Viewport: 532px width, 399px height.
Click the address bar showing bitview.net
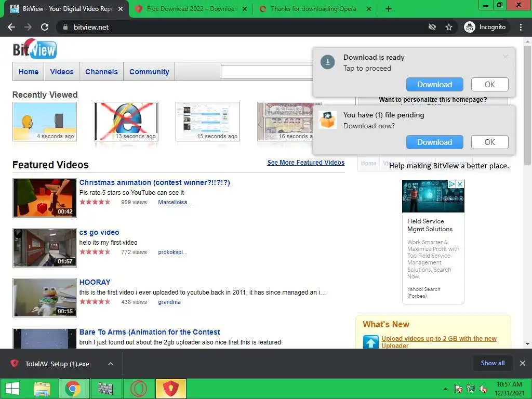tap(237, 27)
